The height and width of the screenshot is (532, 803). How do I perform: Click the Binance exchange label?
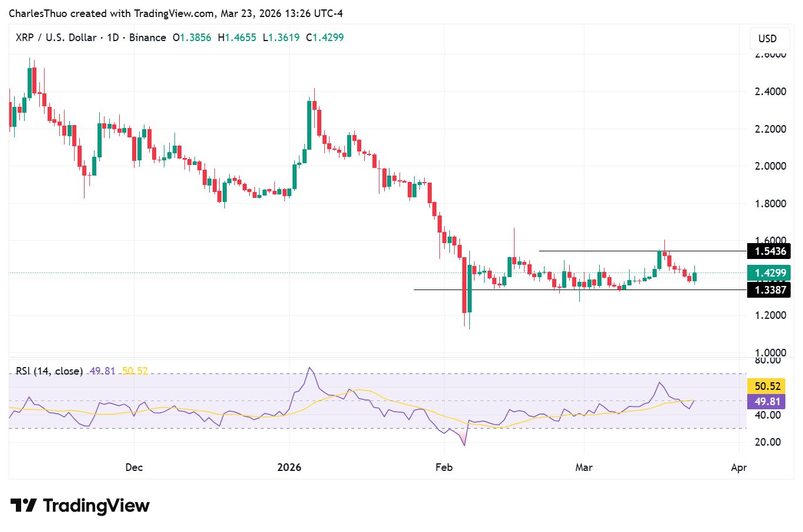point(147,37)
